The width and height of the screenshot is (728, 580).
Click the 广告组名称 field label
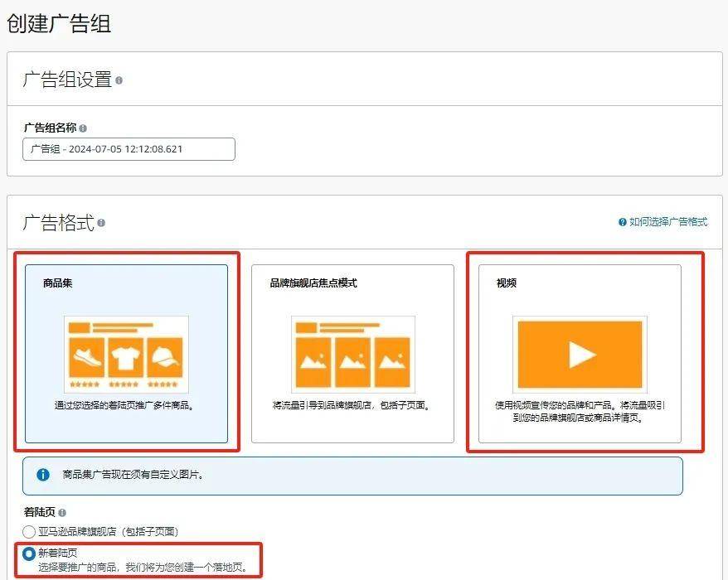click(x=50, y=128)
